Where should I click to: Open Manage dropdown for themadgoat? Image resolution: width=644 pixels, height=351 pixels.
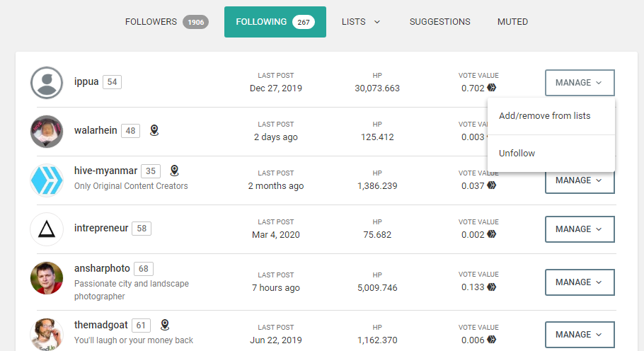click(580, 335)
